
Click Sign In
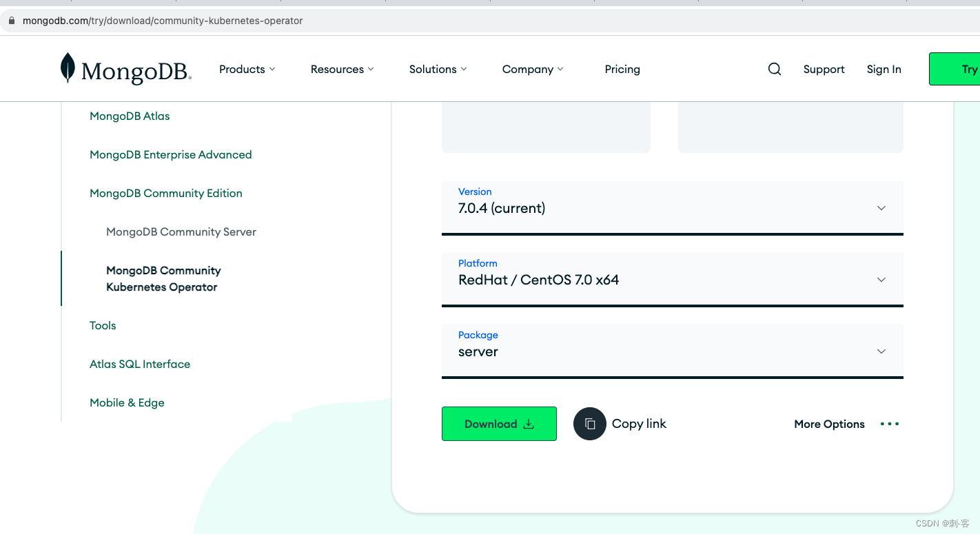click(x=884, y=69)
